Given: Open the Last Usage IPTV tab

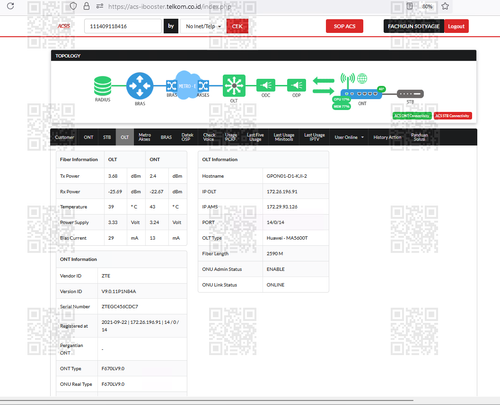Looking at the screenshot, I should click(314, 137).
